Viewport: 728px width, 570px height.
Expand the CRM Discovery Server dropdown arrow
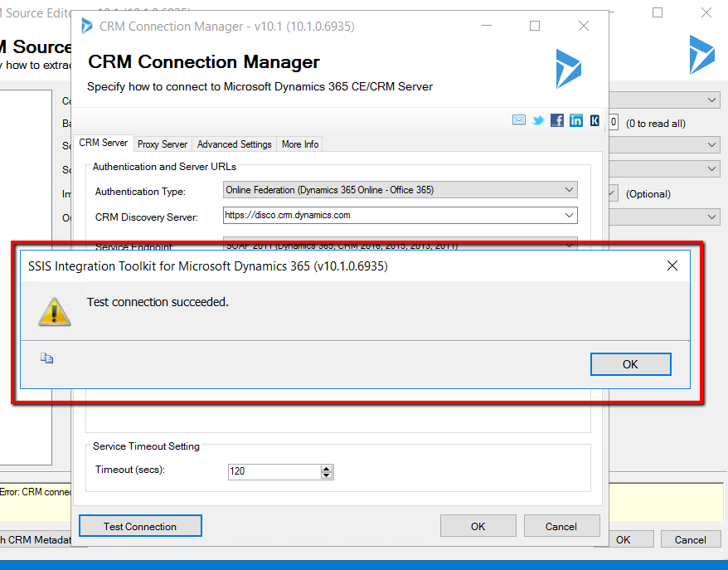pyautogui.click(x=569, y=215)
